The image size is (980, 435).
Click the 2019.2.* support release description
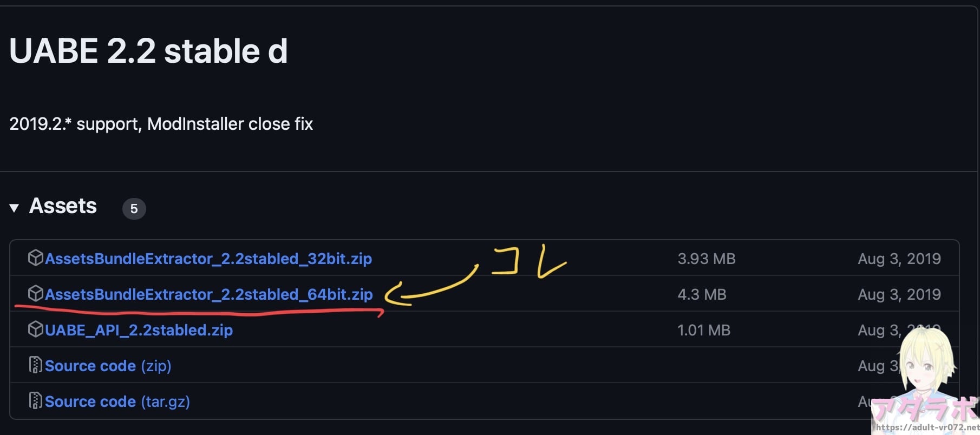click(x=161, y=124)
